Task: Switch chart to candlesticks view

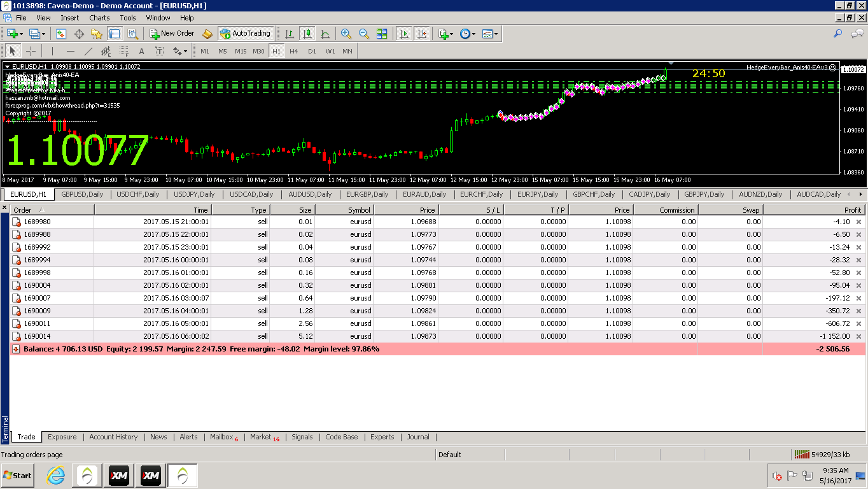Action: point(307,34)
